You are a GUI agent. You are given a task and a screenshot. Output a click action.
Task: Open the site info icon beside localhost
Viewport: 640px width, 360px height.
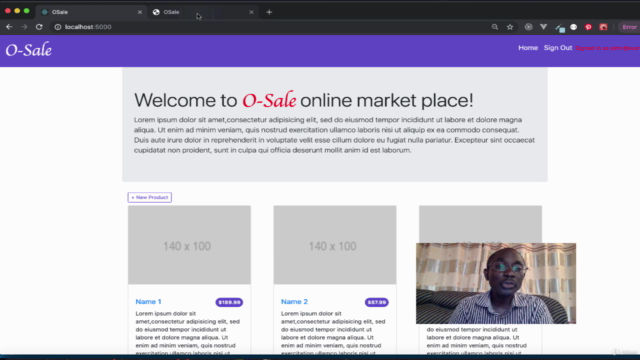(x=58, y=27)
